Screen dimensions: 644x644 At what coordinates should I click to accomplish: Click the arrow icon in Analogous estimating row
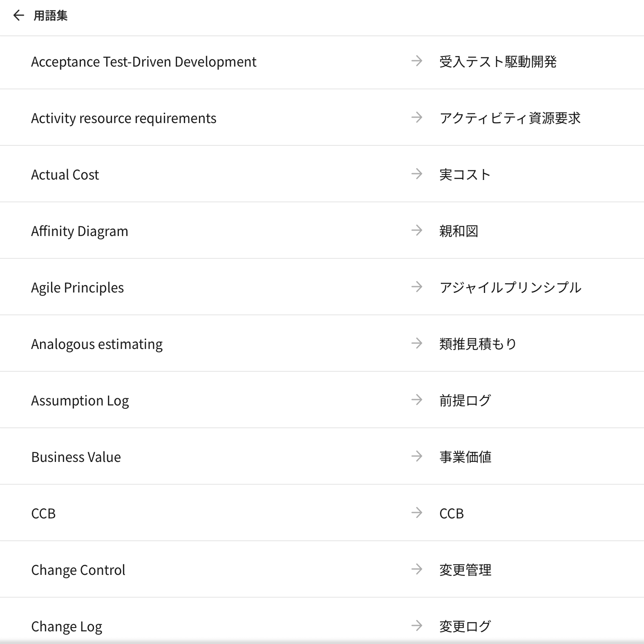pos(417,343)
